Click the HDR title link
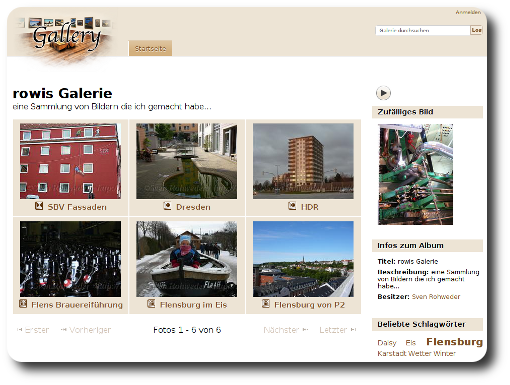 coord(310,207)
